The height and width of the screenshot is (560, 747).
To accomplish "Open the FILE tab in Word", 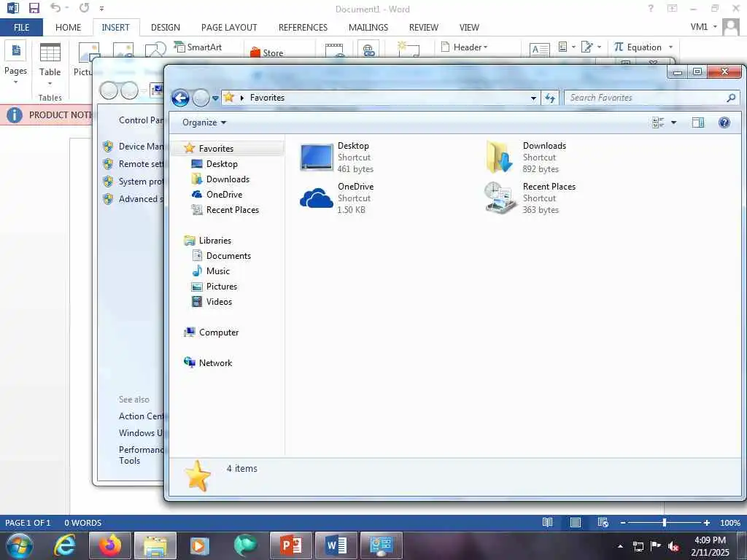I will (21, 27).
